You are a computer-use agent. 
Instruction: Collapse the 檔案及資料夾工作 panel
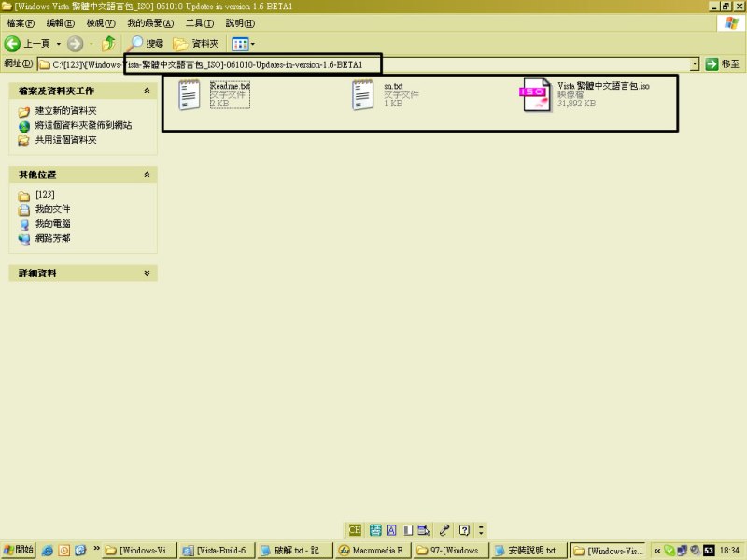(x=147, y=91)
